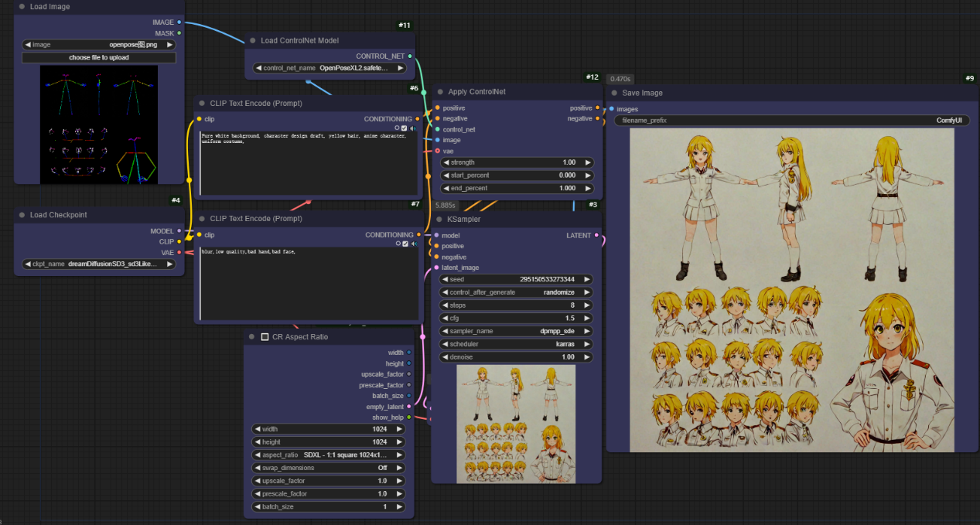Click the KSampler preview image thumbnail
This screenshot has width=980, height=525.
point(516,424)
